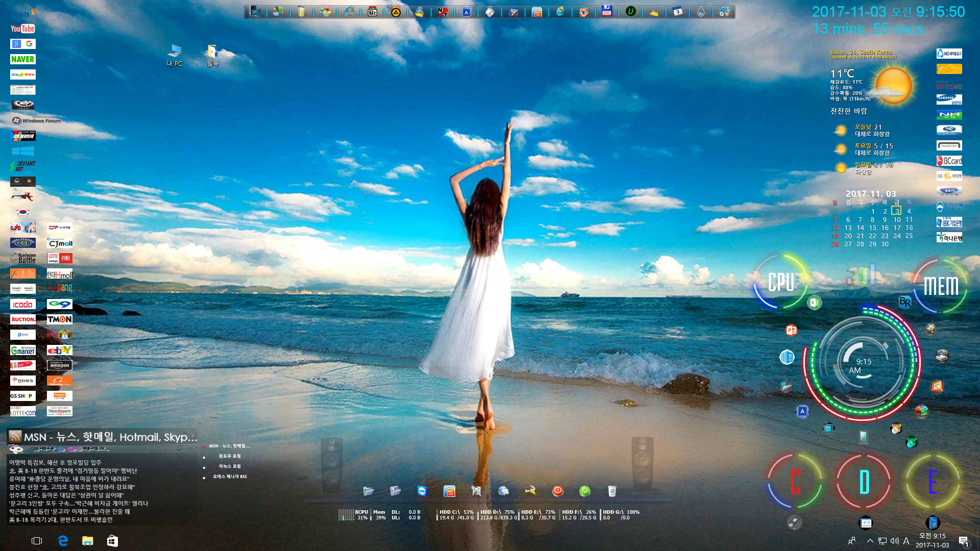Open news headline about B-1B 폭격기 2대

61,519
